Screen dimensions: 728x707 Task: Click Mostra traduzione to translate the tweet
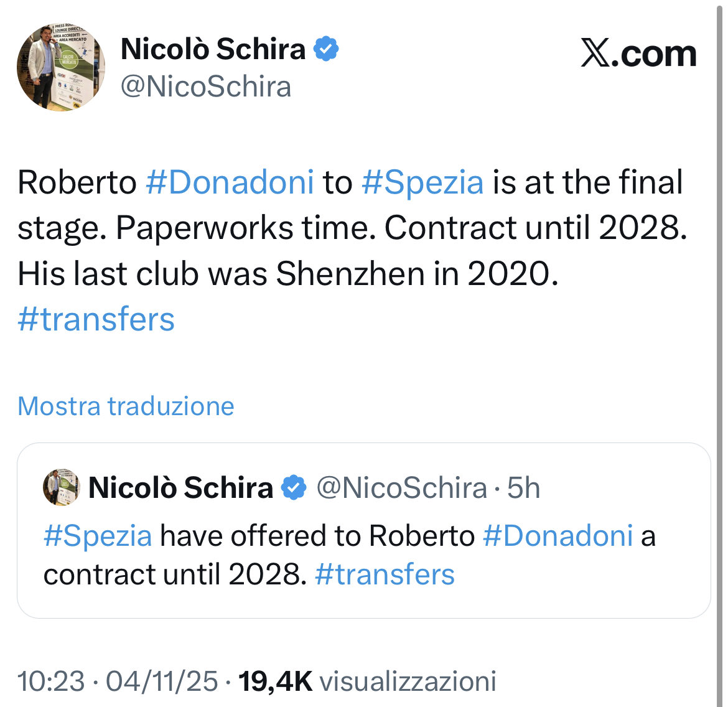[x=126, y=406]
